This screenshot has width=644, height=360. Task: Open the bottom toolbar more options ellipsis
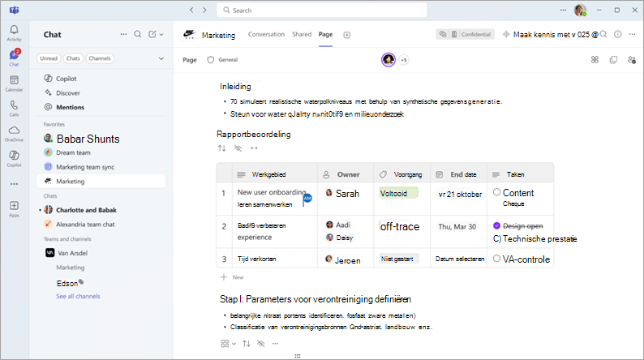(275, 344)
